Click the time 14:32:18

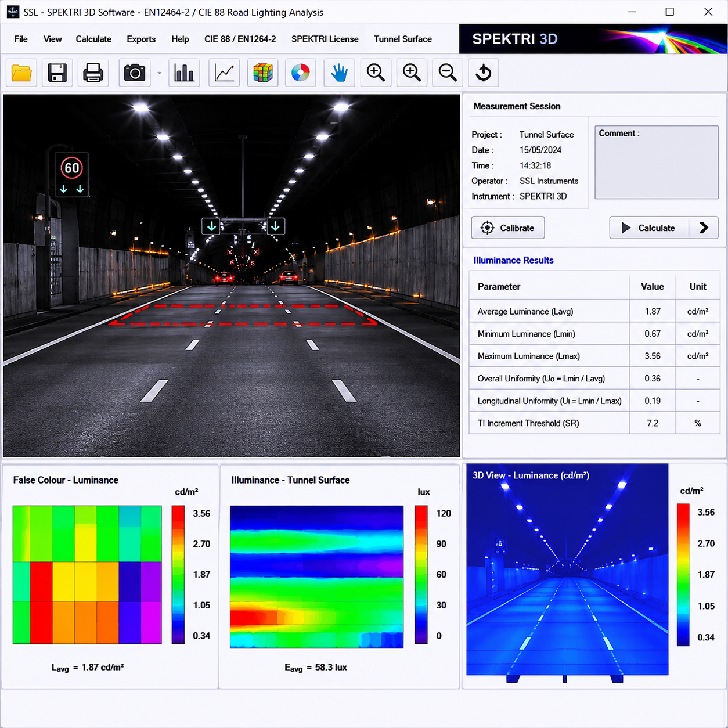click(x=535, y=165)
